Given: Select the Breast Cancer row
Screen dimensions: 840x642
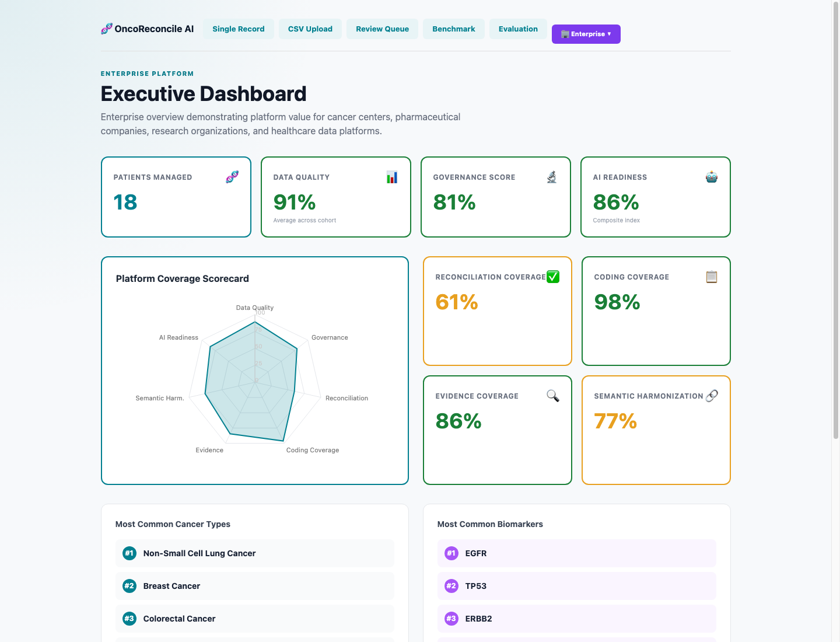Looking at the screenshot, I should coord(255,586).
